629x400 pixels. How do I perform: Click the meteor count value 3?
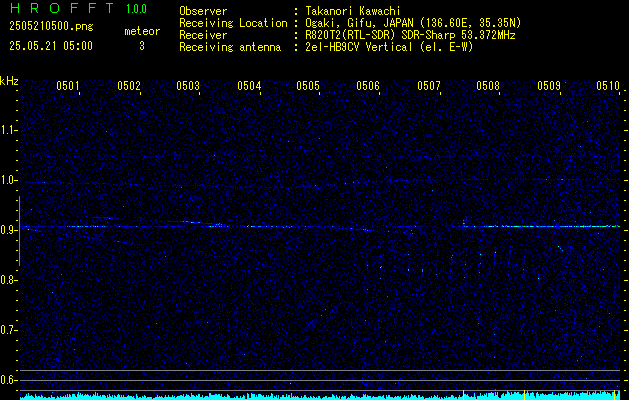click(142, 46)
